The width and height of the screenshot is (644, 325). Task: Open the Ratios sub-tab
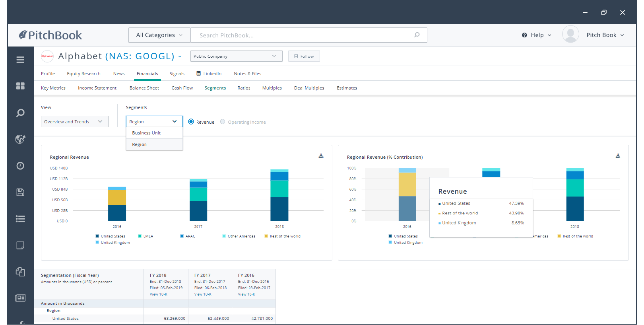(244, 88)
